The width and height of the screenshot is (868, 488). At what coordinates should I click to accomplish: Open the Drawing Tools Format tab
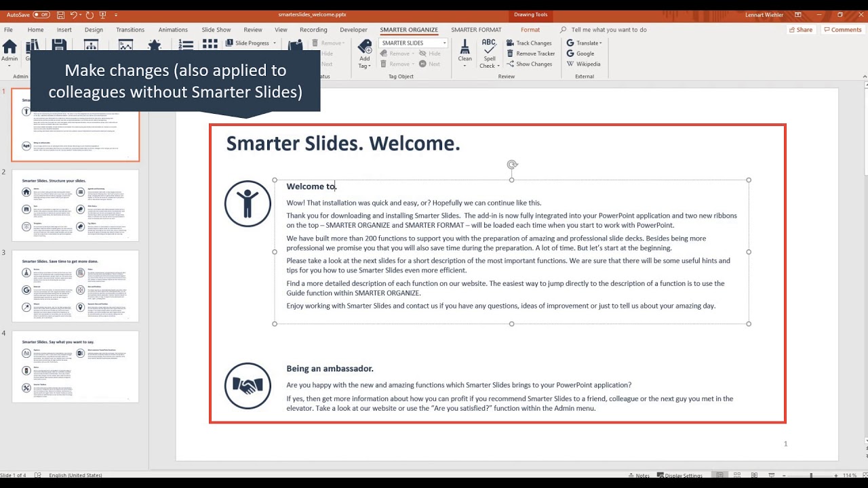(530, 30)
